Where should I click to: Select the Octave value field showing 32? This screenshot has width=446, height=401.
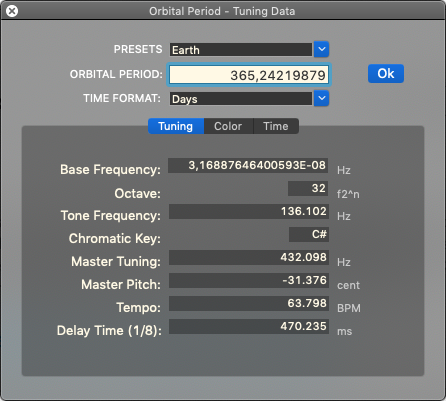(x=308, y=188)
